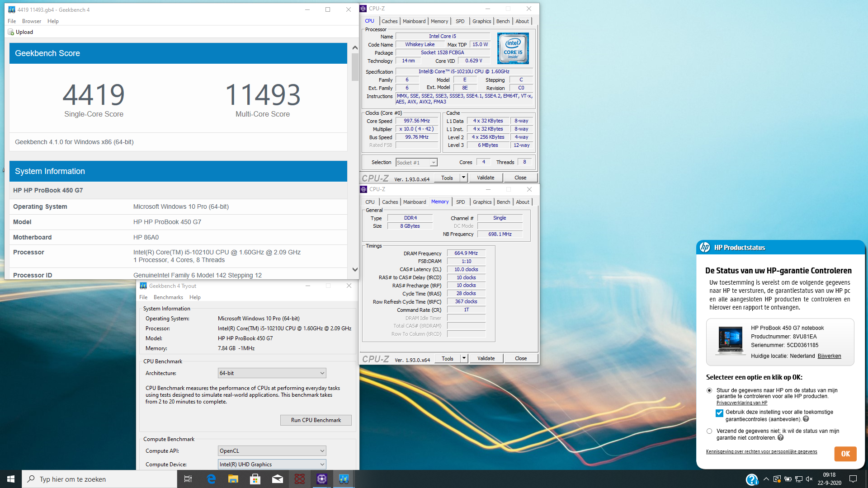Screen dimensions: 868x488
Task: Click the HP support question mark tray icon
Action: [752, 479]
